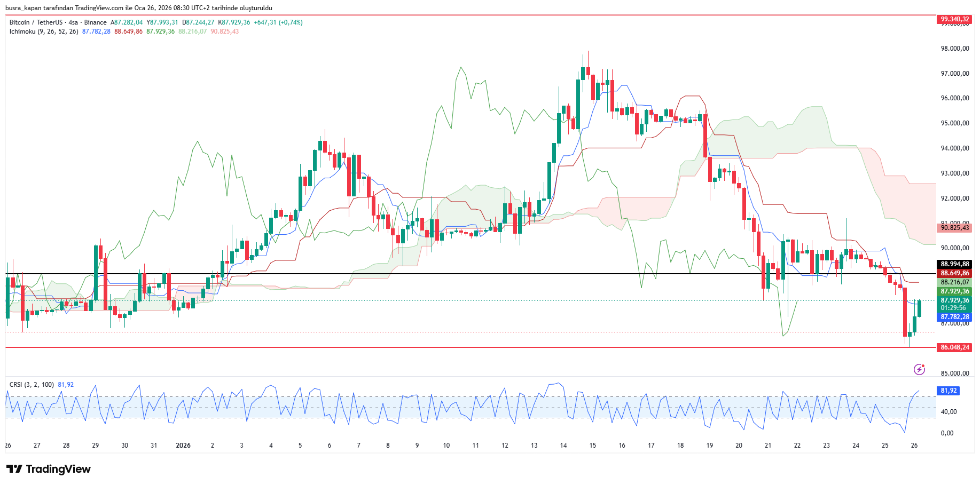Image resolution: width=980 pixels, height=485 pixels.
Task: Click the blue 81,92 CRSI axis label
Action: [948, 391]
